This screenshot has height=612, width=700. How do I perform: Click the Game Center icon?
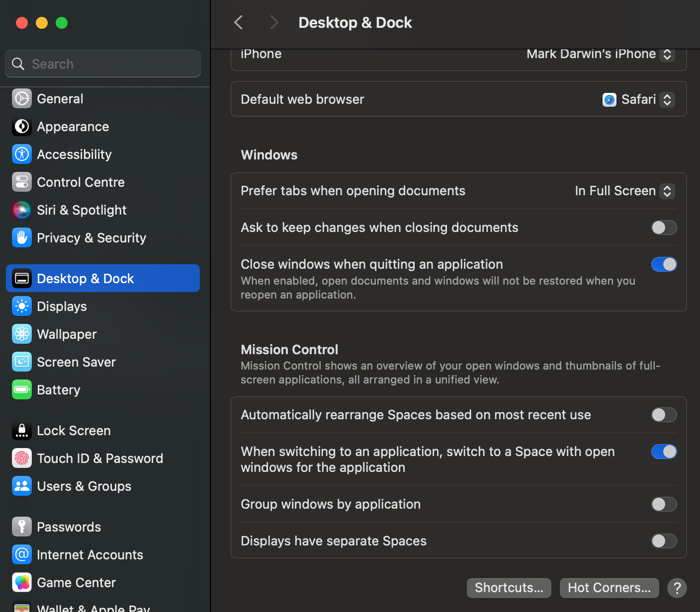click(x=22, y=583)
